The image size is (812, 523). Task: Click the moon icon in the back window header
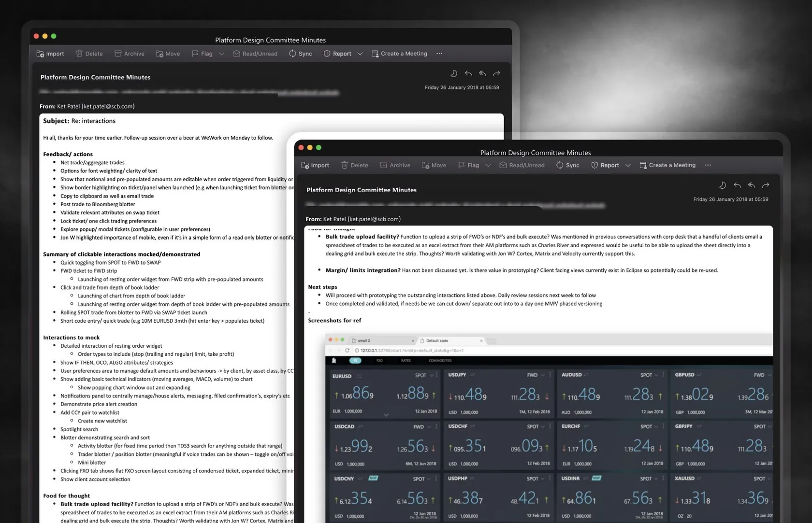(454, 73)
